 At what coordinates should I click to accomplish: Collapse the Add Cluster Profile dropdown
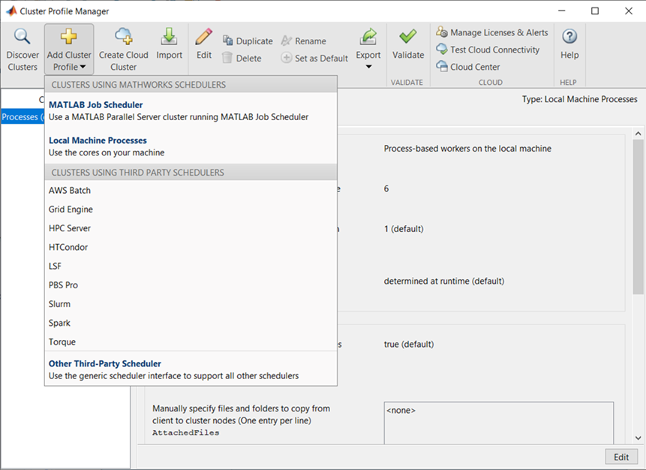click(x=69, y=49)
